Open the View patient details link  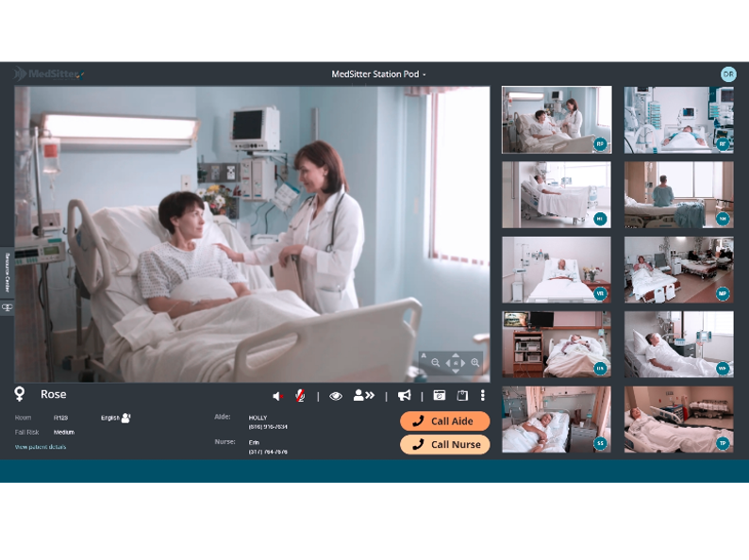tap(41, 447)
